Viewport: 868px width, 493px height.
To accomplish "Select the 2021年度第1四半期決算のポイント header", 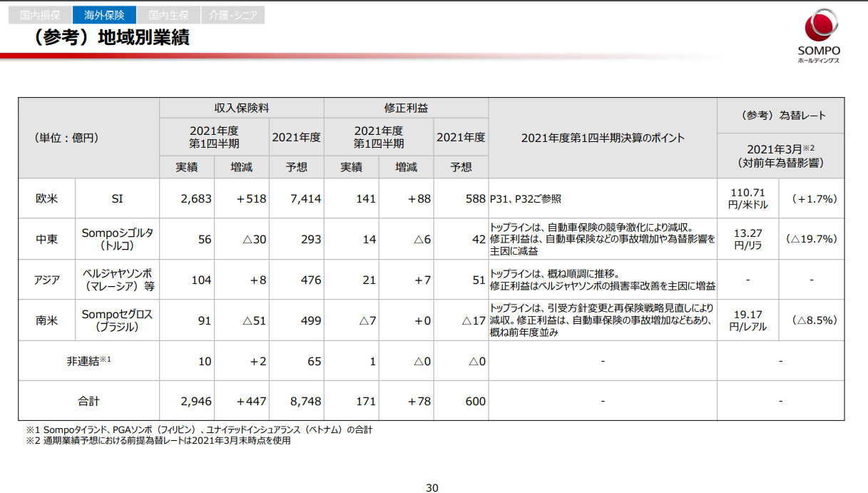I will 603,138.
